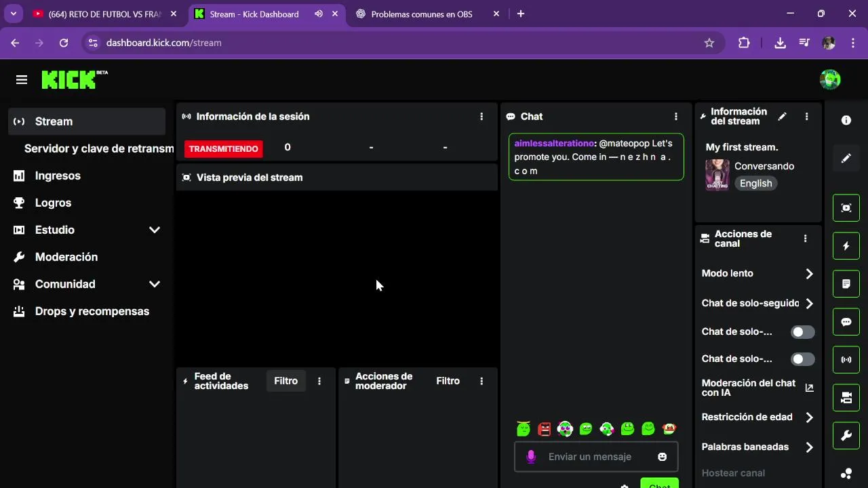This screenshot has height=488, width=868.
Task: Click the info icon in right sidebar
Action: [846, 120]
